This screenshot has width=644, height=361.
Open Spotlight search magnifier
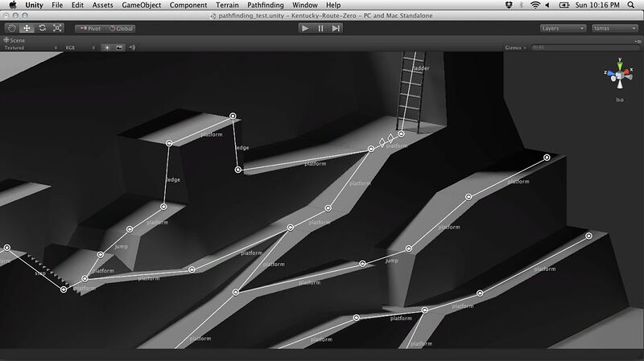click(x=631, y=5)
